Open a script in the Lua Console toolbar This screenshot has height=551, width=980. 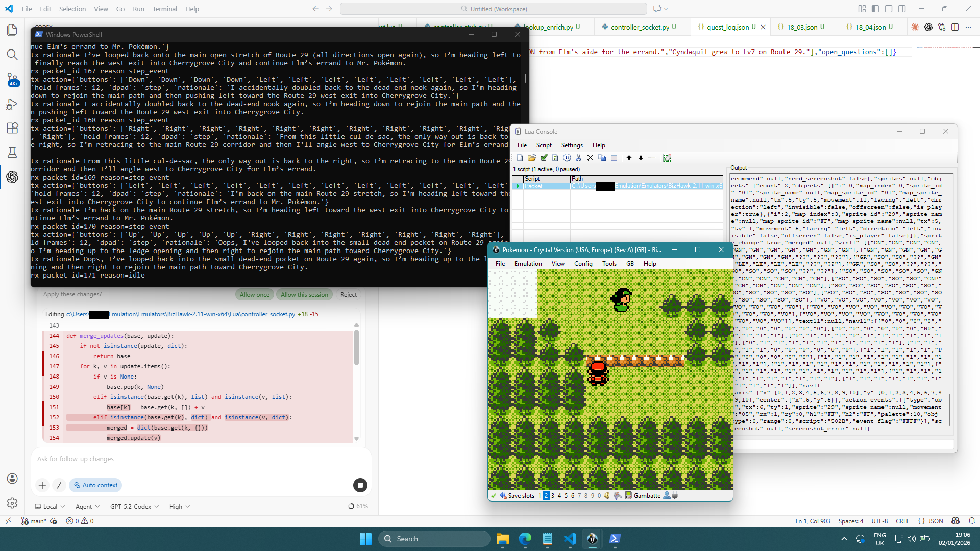tap(532, 158)
